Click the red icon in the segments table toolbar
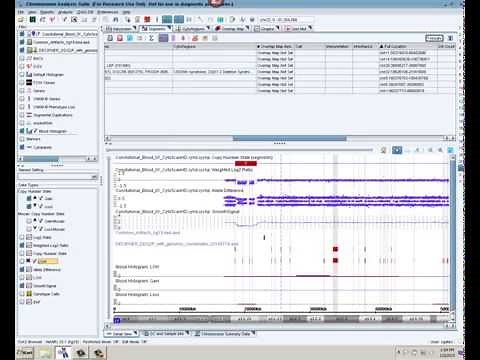Image resolution: width=480 pixels, height=360 pixels. (120, 38)
